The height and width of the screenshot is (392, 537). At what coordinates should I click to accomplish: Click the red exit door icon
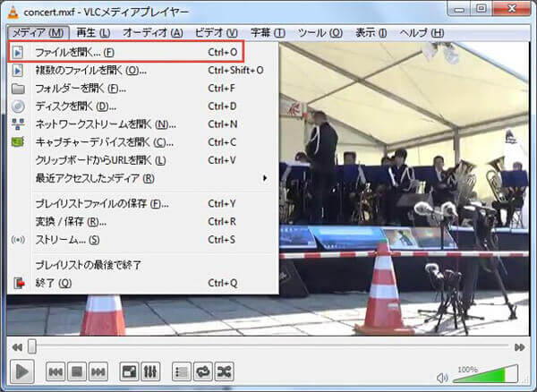pyautogui.click(x=19, y=283)
